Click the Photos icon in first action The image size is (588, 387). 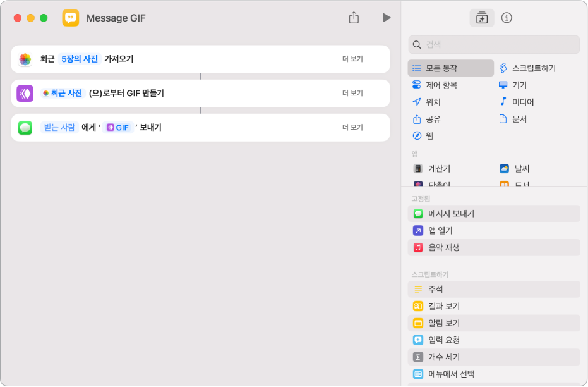pos(25,59)
